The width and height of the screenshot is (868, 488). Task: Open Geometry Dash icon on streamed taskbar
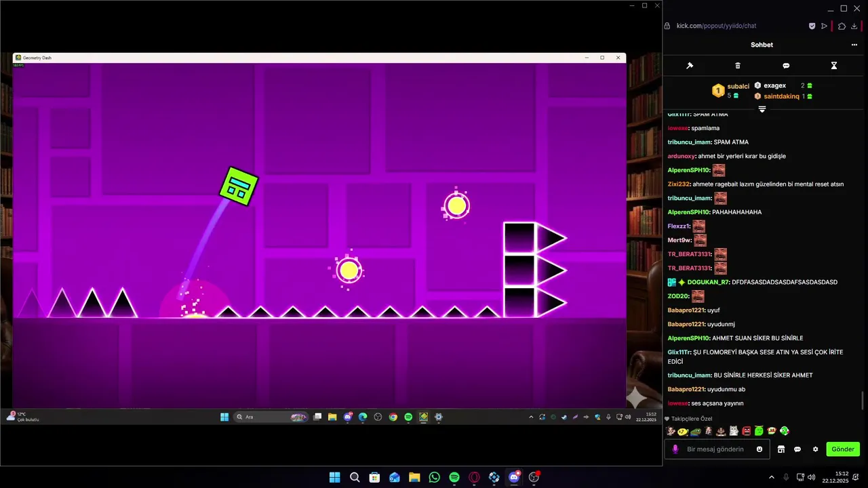coord(423,417)
